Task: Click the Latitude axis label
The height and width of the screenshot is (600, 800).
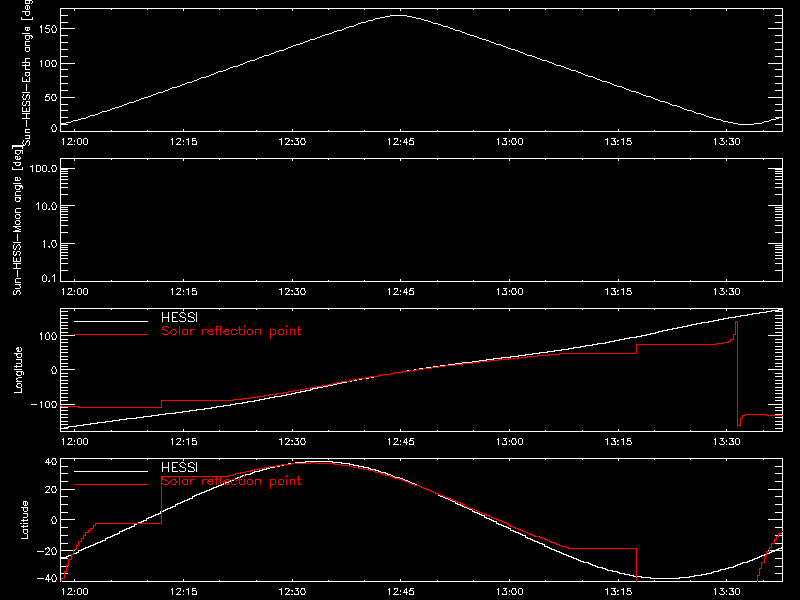Action: pos(24,520)
